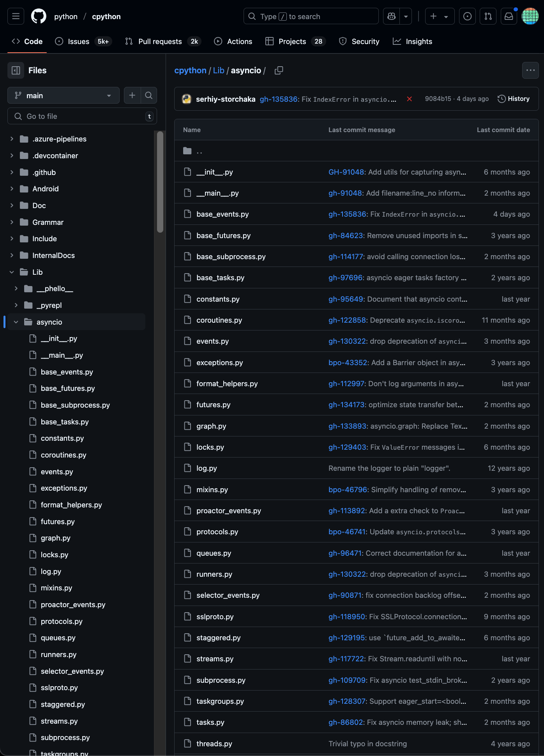Collapse the Lib folder
Image resolution: width=544 pixels, height=756 pixels.
coord(12,272)
